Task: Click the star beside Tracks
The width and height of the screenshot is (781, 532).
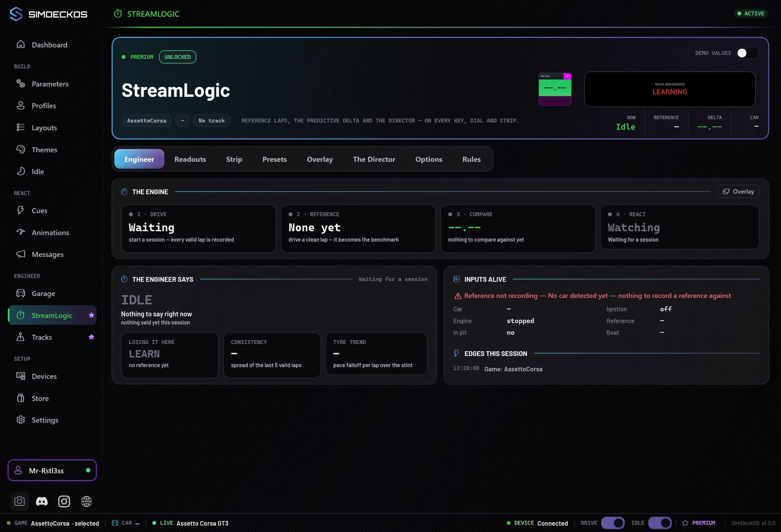Action: tap(91, 337)
